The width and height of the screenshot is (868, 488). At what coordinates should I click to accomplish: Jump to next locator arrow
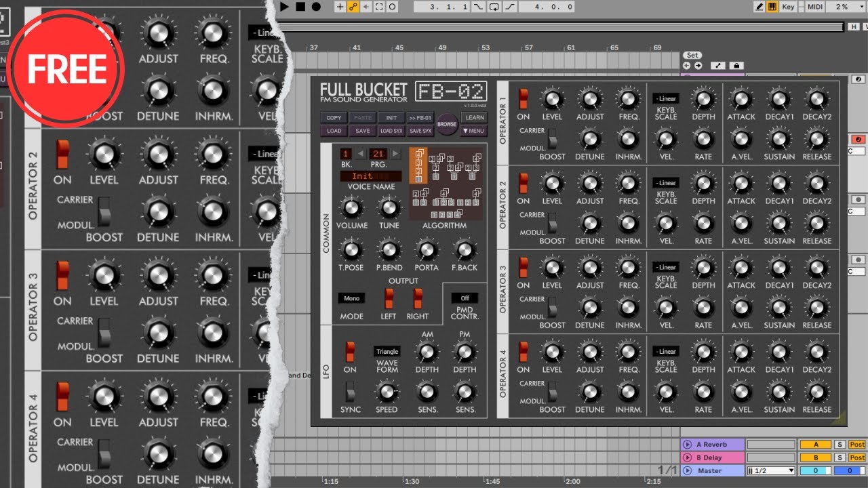click(698, 66)
